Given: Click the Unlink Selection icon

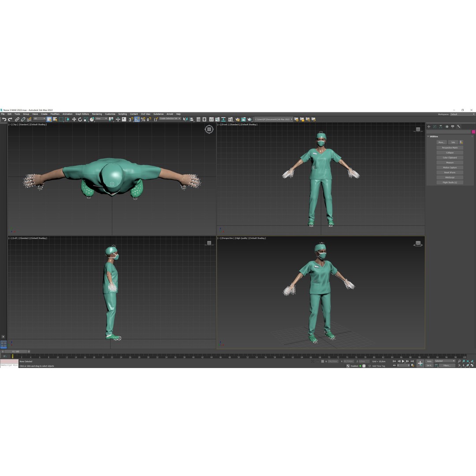Looking at the screenshot, I should tap(23, 119).
